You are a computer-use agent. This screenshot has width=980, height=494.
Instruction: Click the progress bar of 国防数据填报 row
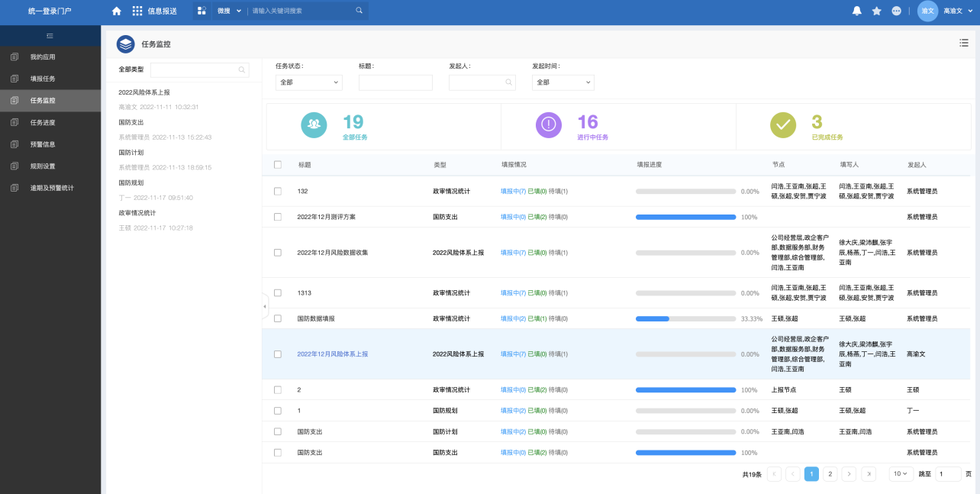[x=685, y=318]
